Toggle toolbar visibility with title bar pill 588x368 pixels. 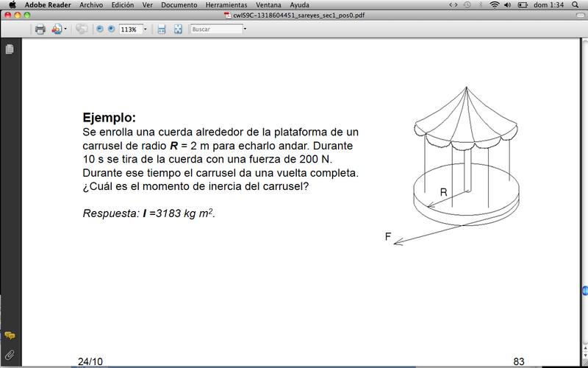coord(578,15)
